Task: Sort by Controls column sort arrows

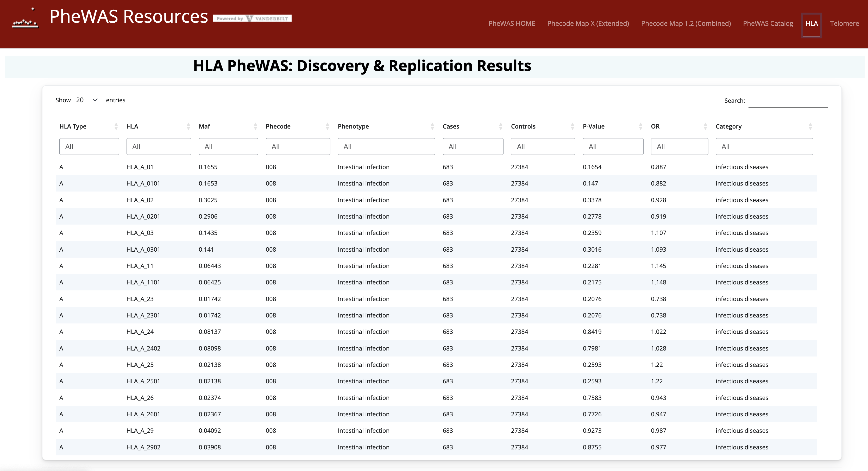Action: [x=572, y=126]
